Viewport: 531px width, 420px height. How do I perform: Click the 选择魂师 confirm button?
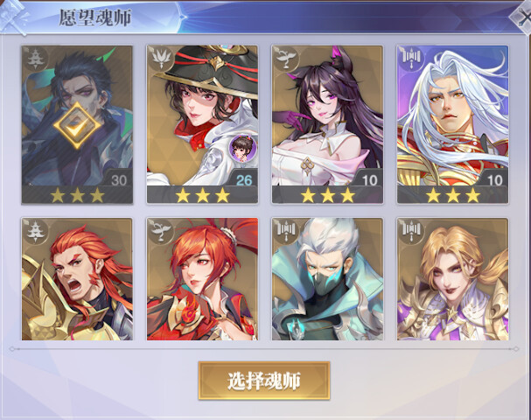pyautogui.click(x=264, y=381)
